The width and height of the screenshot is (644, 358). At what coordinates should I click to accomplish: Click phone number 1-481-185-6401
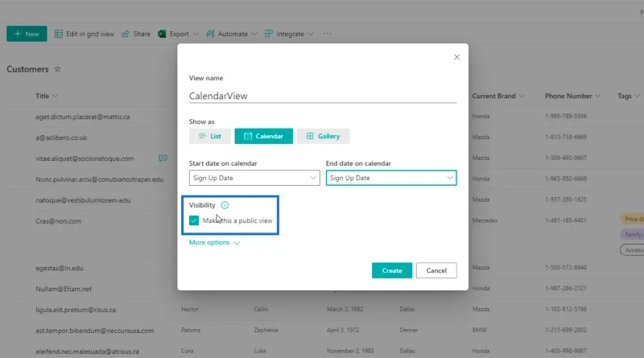click(x=566, y=220)
